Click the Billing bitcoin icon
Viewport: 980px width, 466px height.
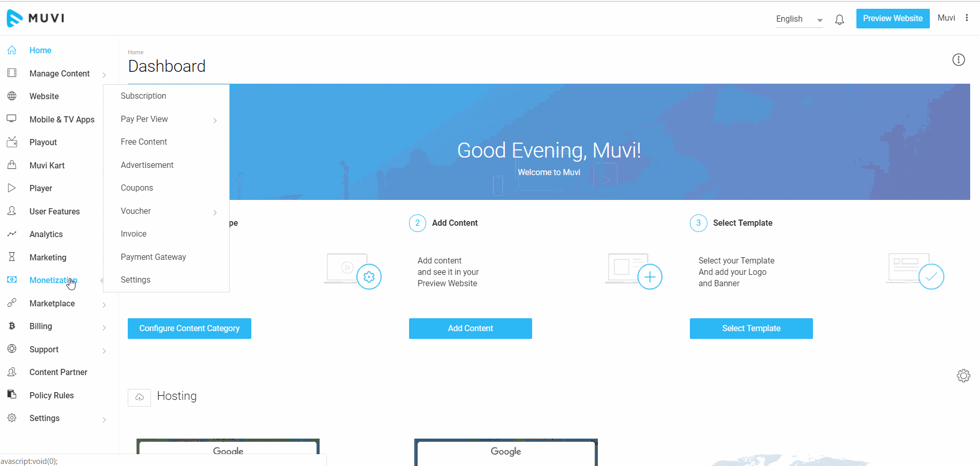click(x=12, y=326)
